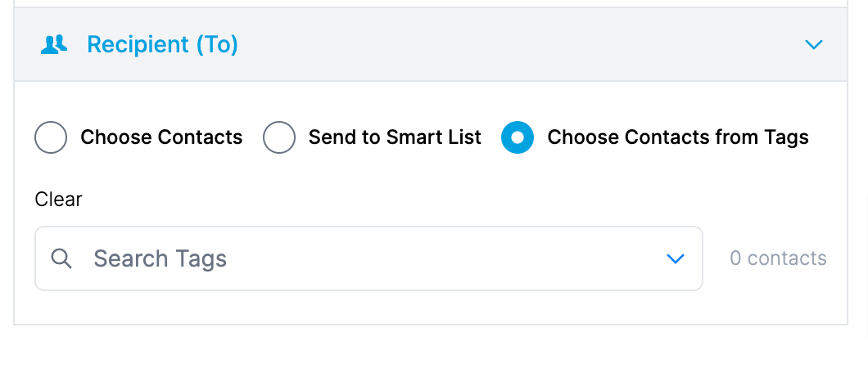This screenshot has height=368, width=868.
Task: Click the "Send to Smart List" label
Action: (395, 137)
